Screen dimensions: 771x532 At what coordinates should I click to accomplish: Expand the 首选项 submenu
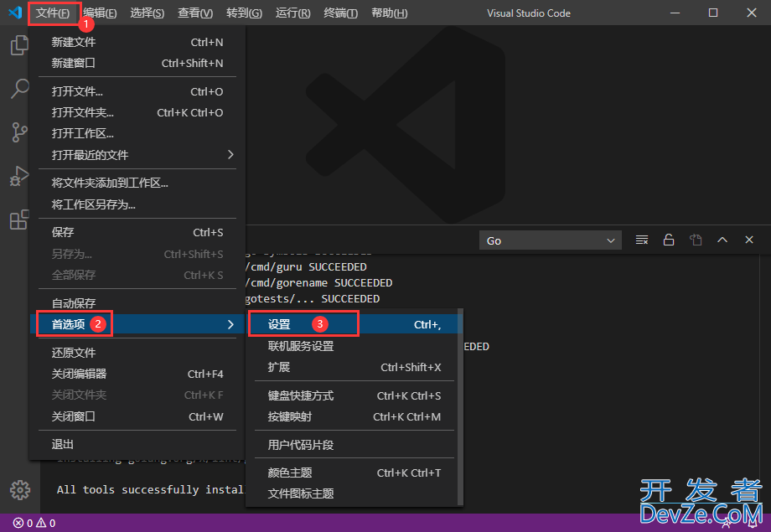click(x=137, y=324)
